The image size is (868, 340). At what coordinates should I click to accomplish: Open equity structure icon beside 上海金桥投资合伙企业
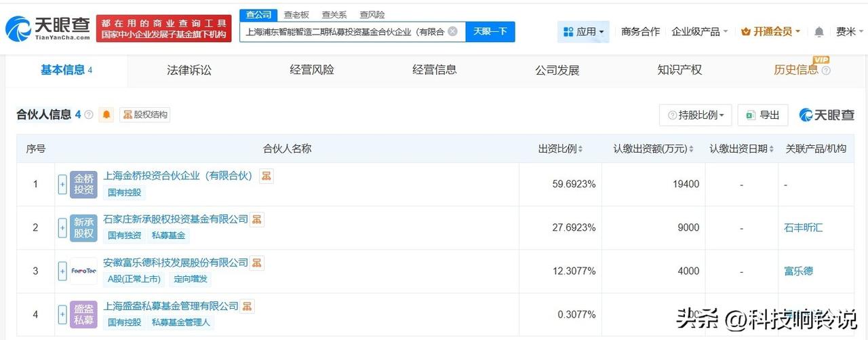tap(267, 176)
